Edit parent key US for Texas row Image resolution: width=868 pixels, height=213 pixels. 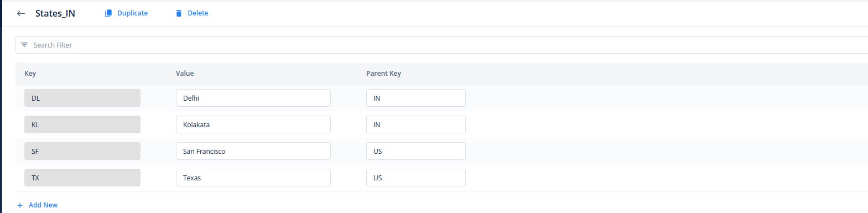coord(416,178)
